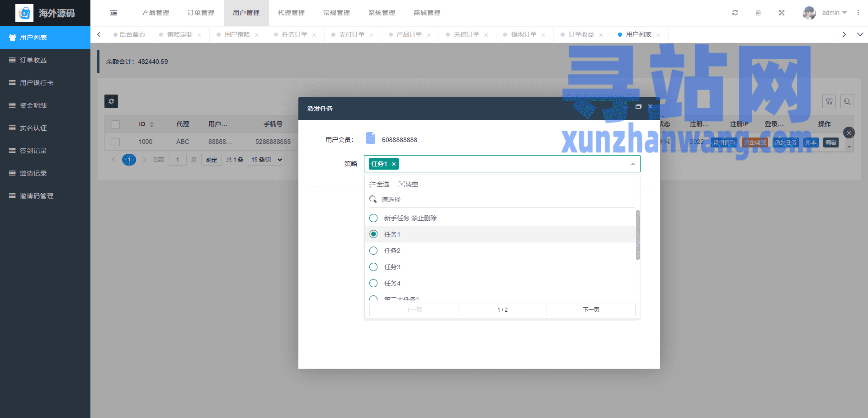Open 邀请记录 in the sidebar
868x418 pixels.
(x=45, y=173)
